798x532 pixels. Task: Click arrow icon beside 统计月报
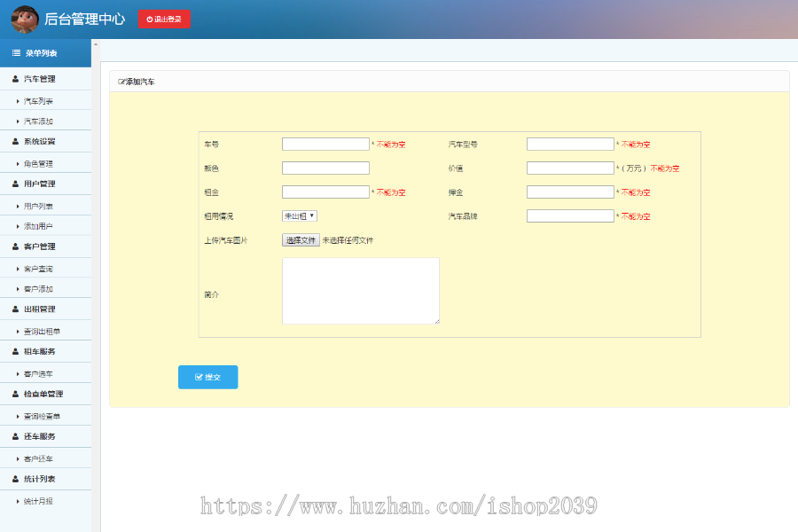coord(18,502)
